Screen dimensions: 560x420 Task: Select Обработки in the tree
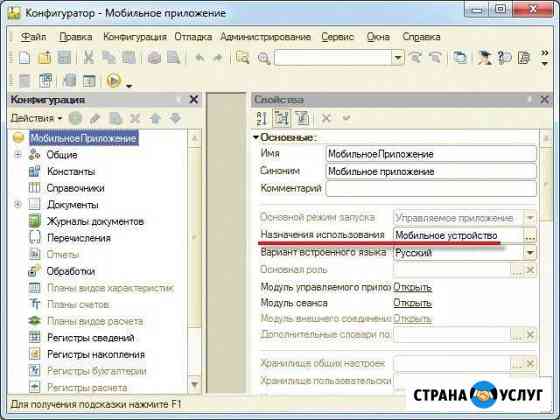pos(71,271)
